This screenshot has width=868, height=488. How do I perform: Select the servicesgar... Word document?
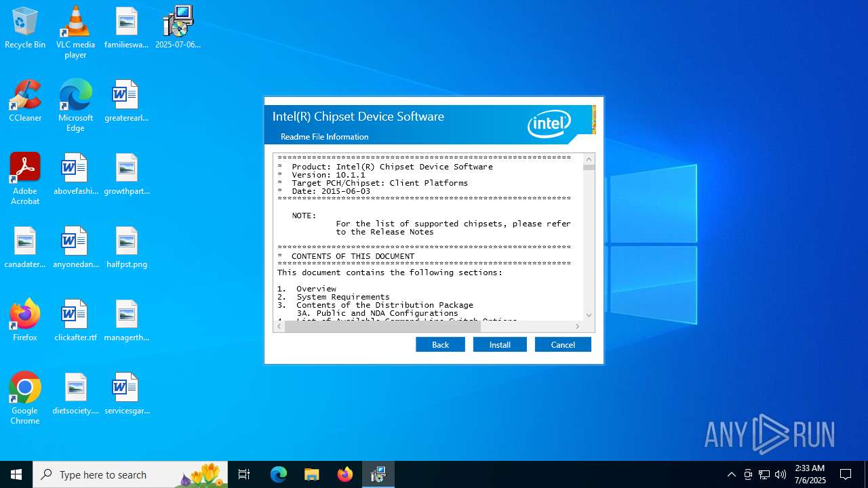coord(126,394)
